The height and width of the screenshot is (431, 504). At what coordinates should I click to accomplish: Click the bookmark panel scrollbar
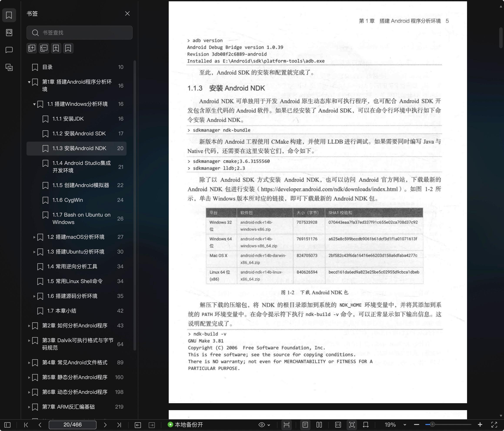point(135,206)
